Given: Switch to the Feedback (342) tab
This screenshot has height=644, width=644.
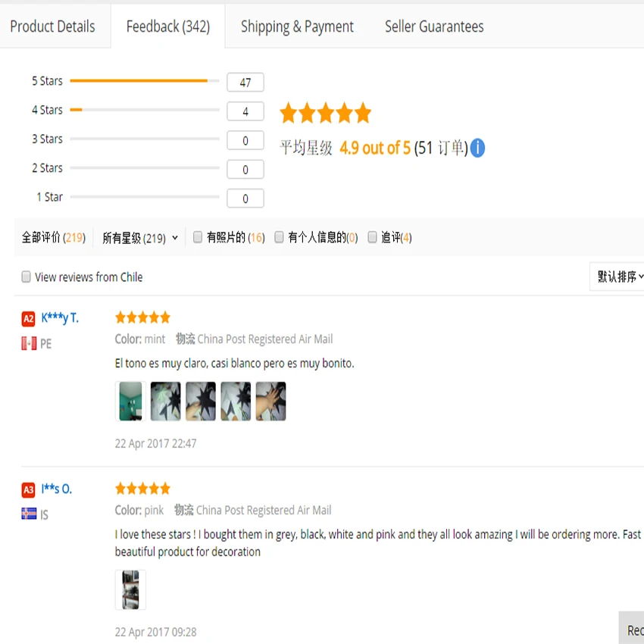Looking at the screenshot, I should coord(168,27).
